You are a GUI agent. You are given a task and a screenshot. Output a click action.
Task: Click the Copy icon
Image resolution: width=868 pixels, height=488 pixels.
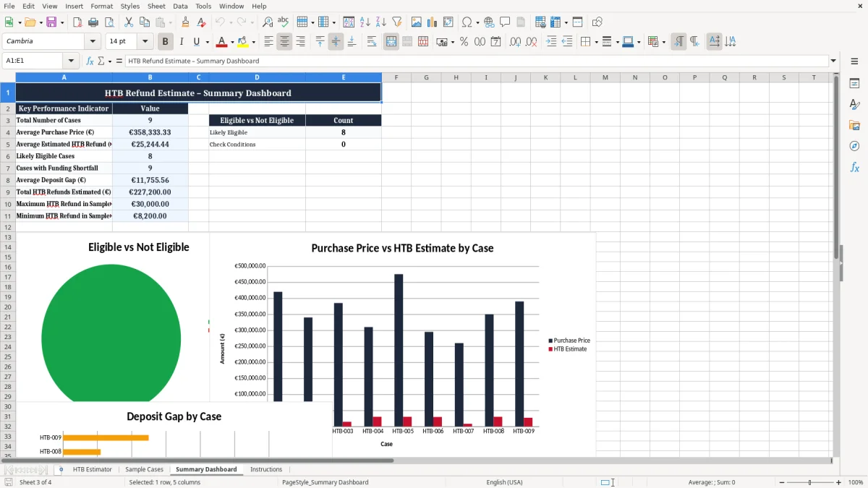144,22
